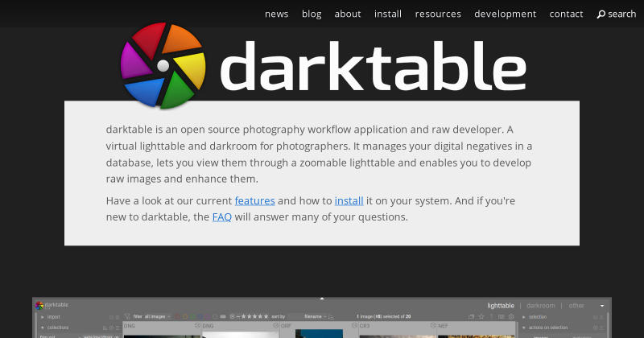The width and height of the screenshot is (644, 338).
Task: Click the colorful darktable aperture logo
Action: [x=163, y=66]
